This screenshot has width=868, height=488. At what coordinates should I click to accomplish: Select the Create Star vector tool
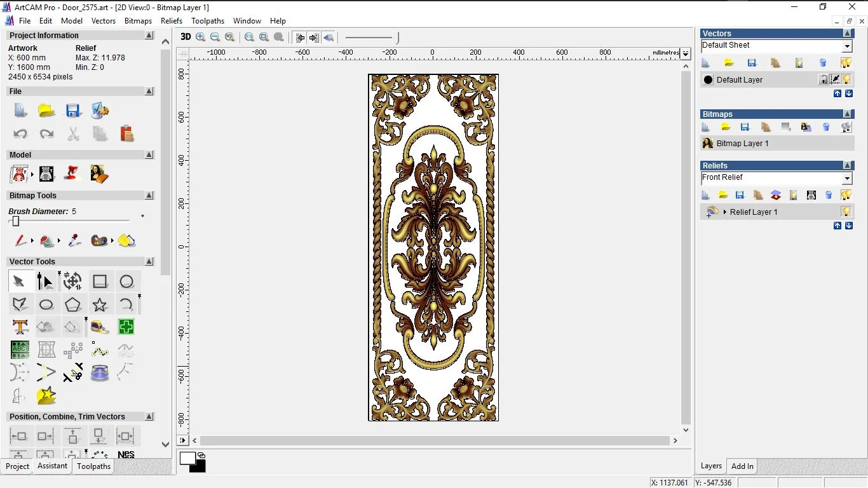(x=100, y=304)
